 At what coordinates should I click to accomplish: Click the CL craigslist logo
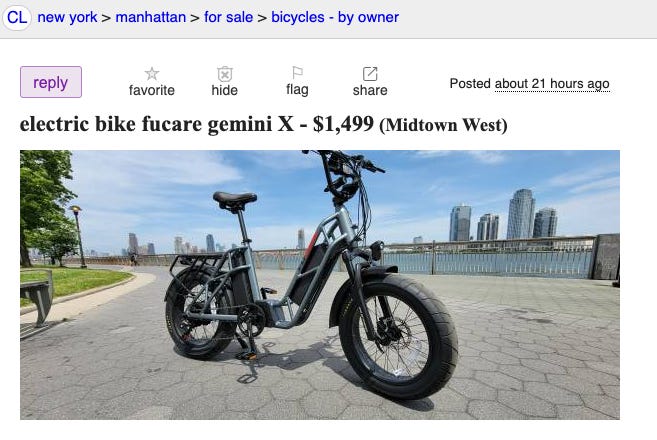coord(17,18)
